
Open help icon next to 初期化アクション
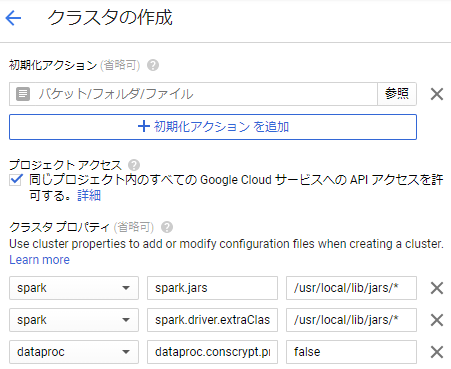pos(153,65)
